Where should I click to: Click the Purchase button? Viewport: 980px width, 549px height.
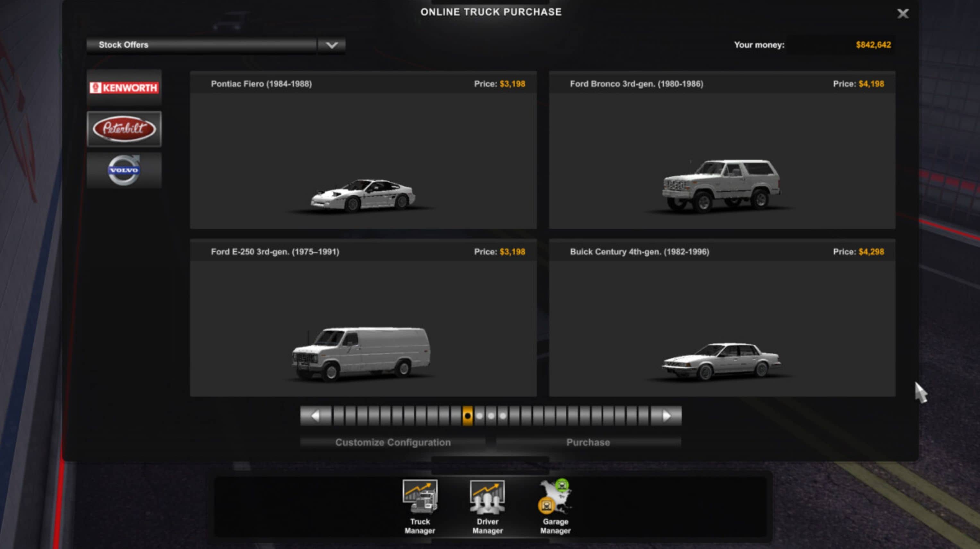(x=589, y=442)
